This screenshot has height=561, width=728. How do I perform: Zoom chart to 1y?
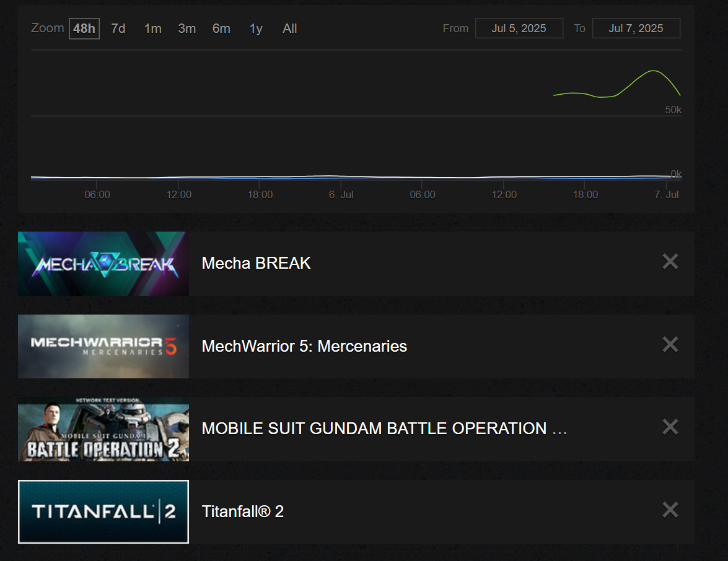(x=256, y=28)
